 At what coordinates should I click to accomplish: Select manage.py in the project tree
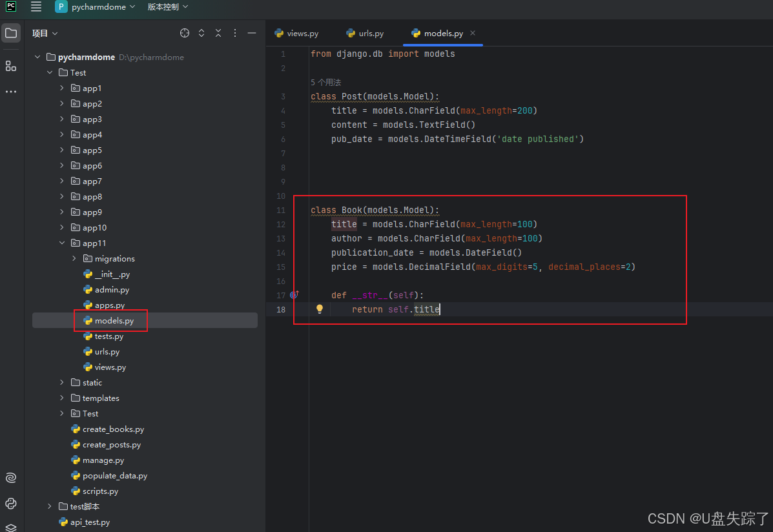coord(103,460)
